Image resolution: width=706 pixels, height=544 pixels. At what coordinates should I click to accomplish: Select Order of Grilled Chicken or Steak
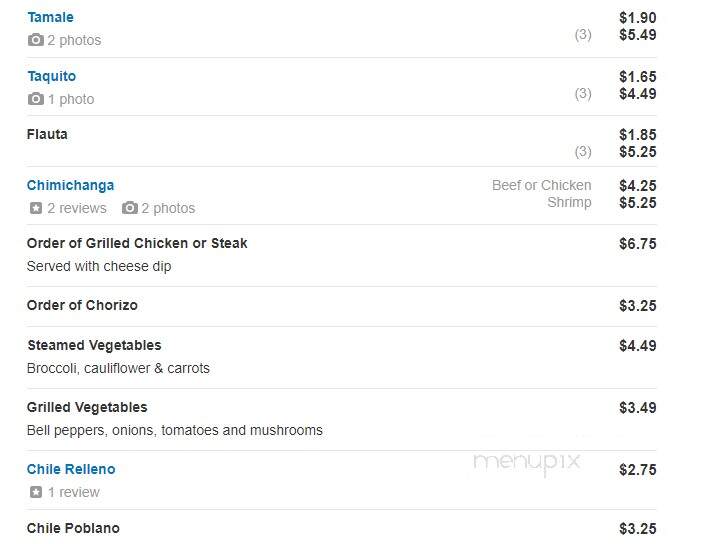point(137,243)
